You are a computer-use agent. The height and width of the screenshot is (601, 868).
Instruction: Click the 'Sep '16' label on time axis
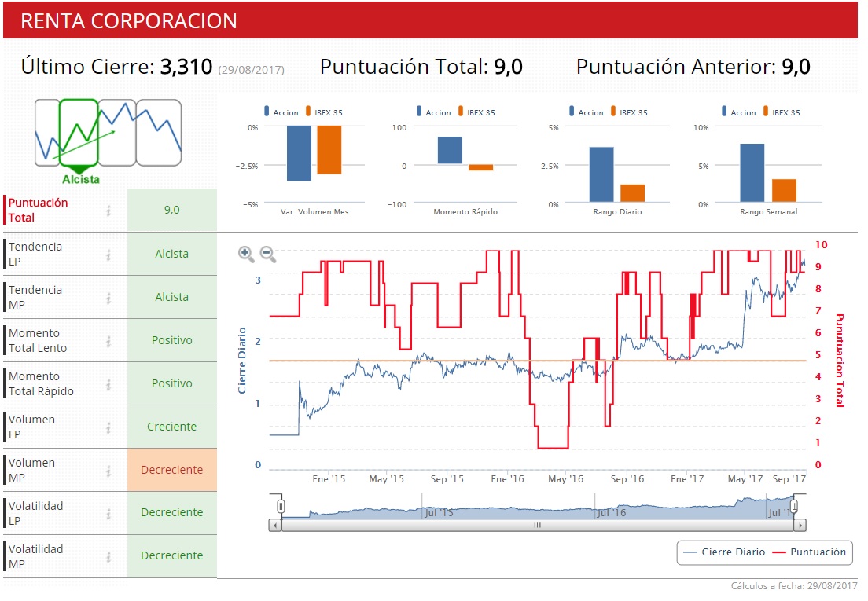click(x=627, y=478)
